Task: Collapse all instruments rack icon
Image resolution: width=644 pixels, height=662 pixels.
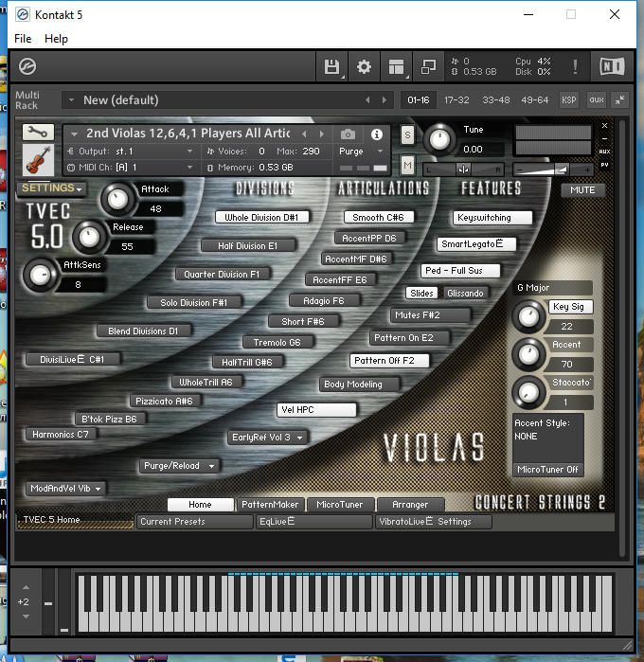Action: [619, 100]
